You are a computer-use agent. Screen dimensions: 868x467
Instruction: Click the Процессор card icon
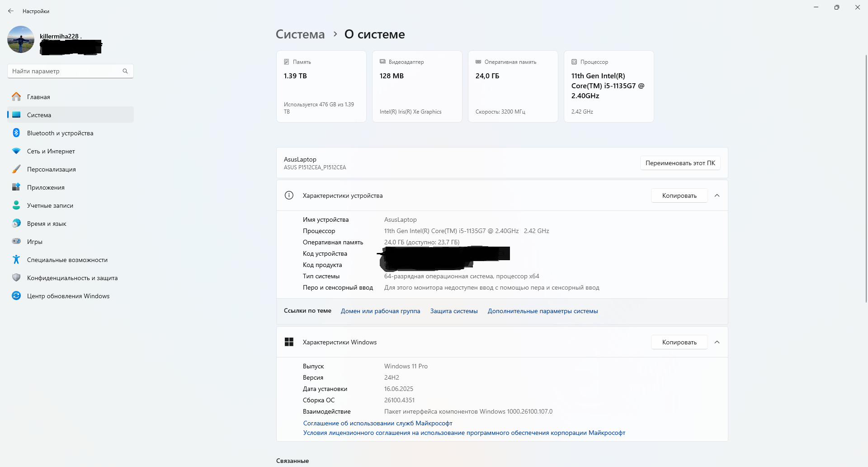pos(574,62)
